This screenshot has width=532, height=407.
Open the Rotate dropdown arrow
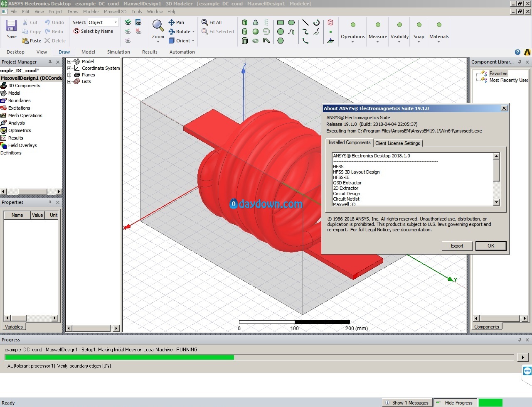193,32
